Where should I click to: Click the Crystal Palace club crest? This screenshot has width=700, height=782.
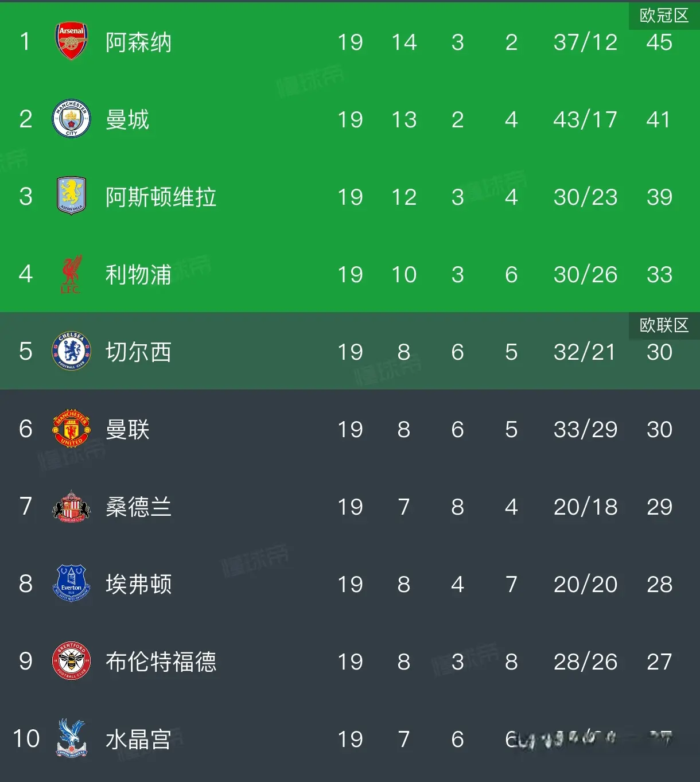(71, 738)
